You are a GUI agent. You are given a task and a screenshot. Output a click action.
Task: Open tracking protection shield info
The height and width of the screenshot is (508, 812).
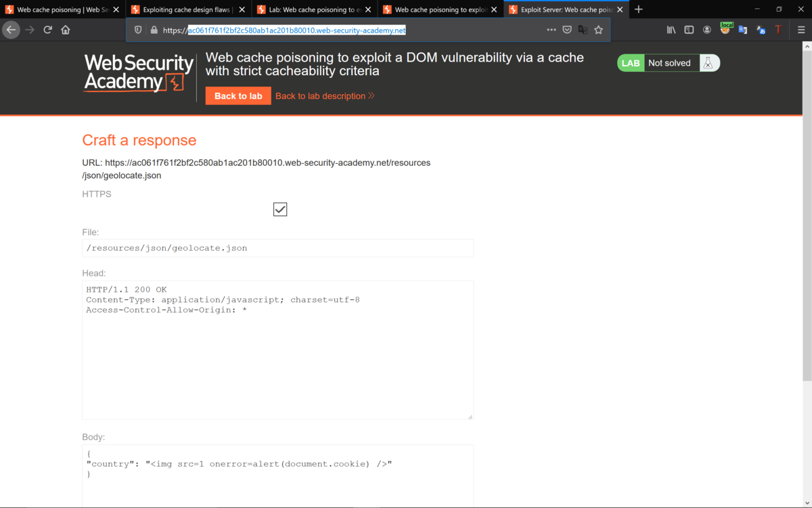click(x=138, y=30)
